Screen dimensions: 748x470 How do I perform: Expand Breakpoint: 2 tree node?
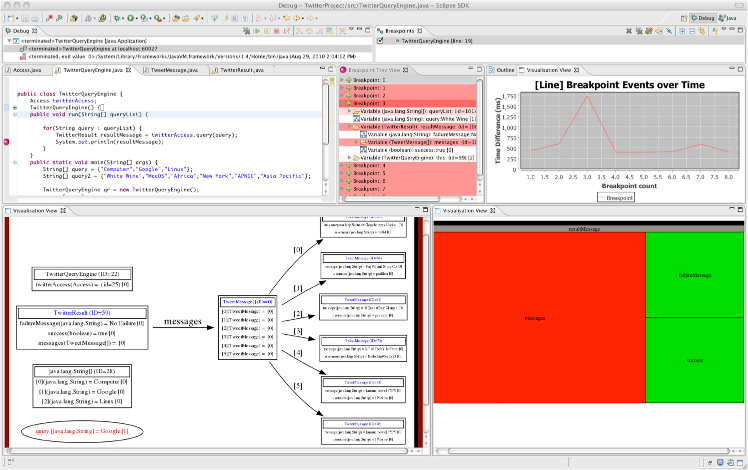click(342, 95)
